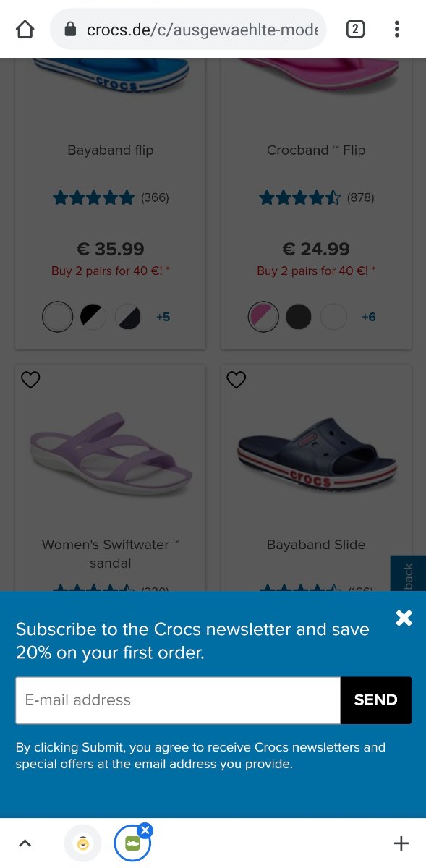Image resolution: width=426 pixels, height=868 pixels.
Task: Switch to the yellow-icon tab thumbnail
Action: point(83,843)
